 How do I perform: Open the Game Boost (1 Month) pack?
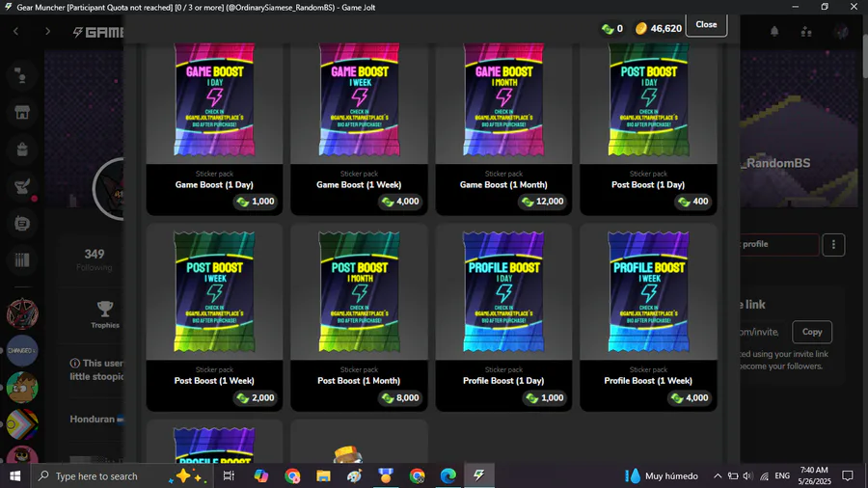[503, 128]
